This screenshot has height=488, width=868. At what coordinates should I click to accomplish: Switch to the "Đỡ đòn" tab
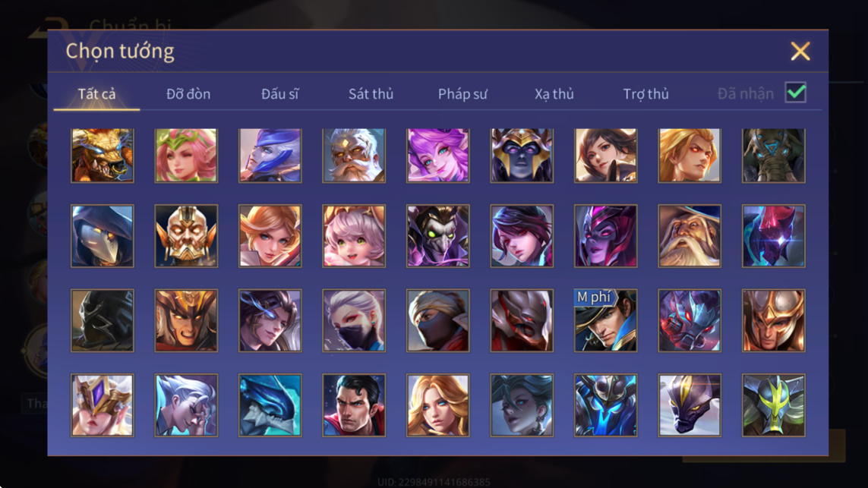point(188,94)
